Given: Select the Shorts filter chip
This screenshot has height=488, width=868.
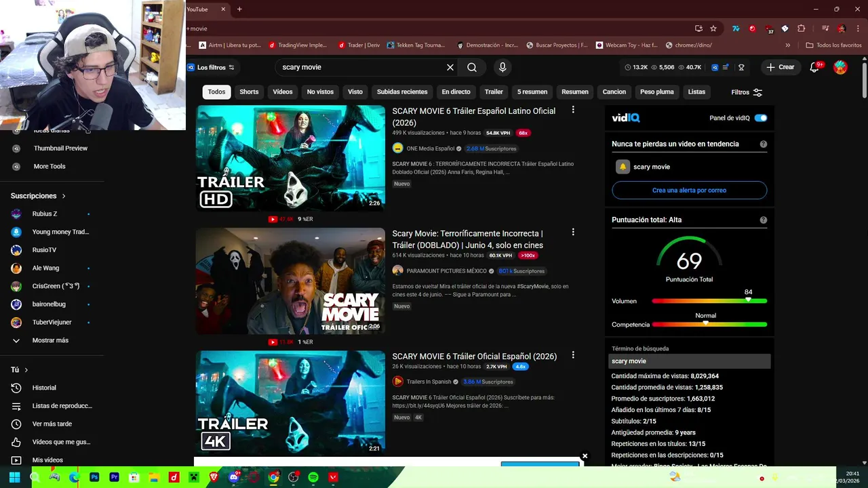Looking at the screenshot, I should pos(249,91).
